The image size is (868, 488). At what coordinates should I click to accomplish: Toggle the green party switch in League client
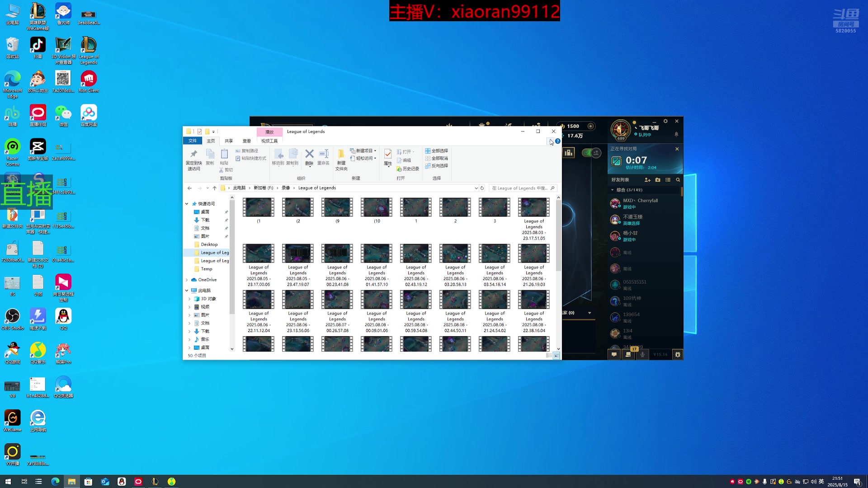[591, 153]
